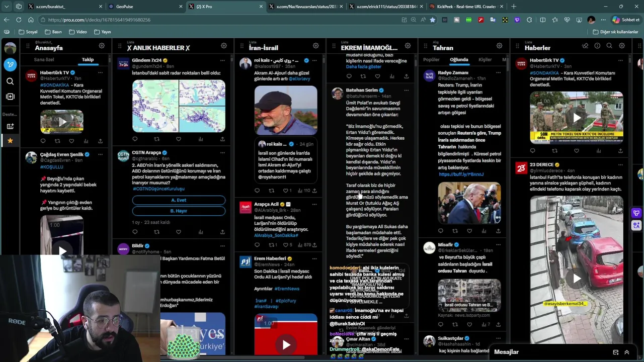The image size is (644, 362).
Task: Select Kişiler tab in Tahran column
Action: (485, 59)
